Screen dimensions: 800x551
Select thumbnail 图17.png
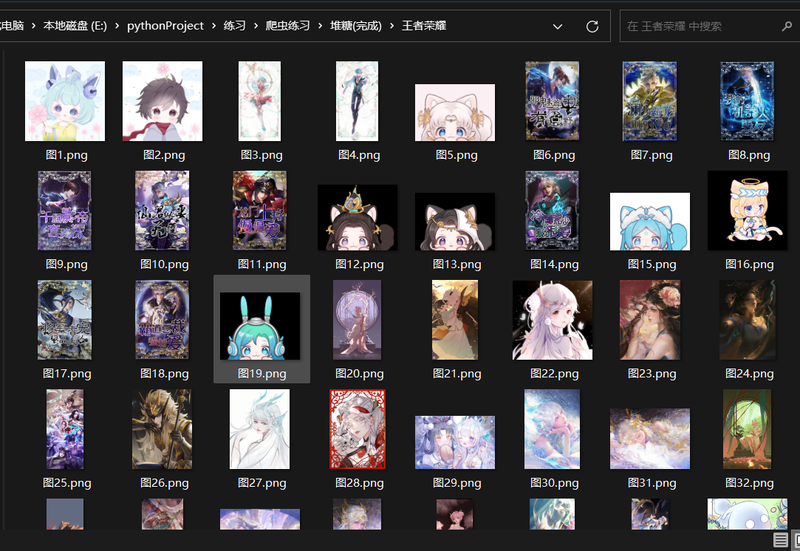click(x=65, y=320)
